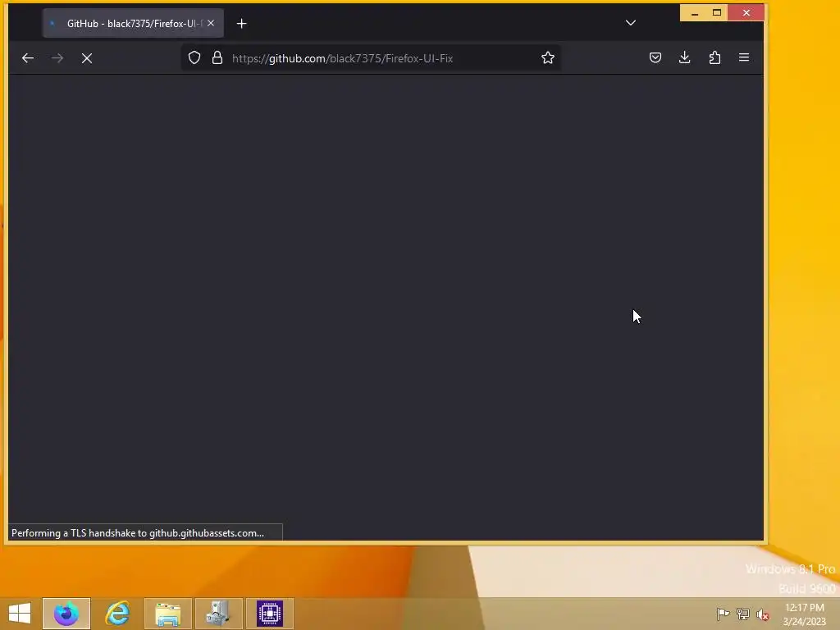Open Action Center flag in tray
The height and width of the screenshot is (630, 840).
[723, 614]
